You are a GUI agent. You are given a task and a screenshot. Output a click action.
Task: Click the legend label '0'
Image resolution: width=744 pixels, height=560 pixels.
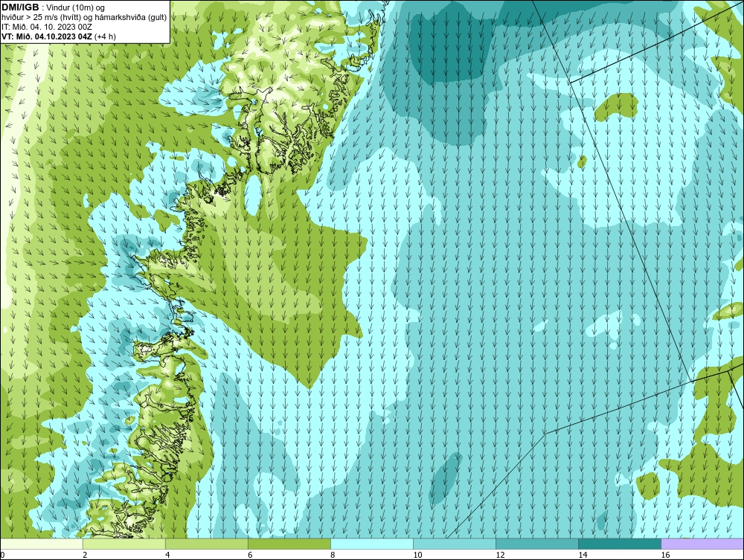(2, 555)
